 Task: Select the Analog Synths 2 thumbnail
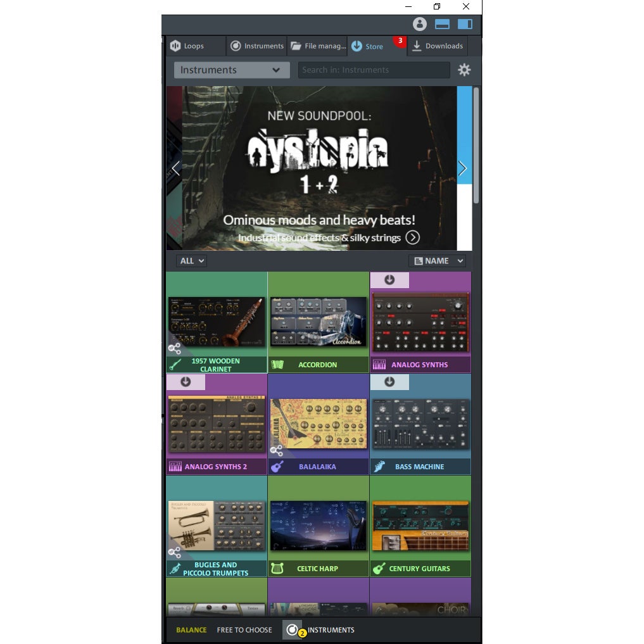click(x=217, y=424)
